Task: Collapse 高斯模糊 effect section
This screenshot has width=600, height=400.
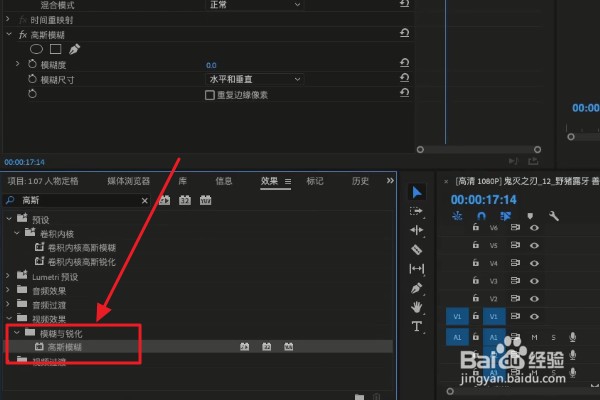Action: click(9, 34)
